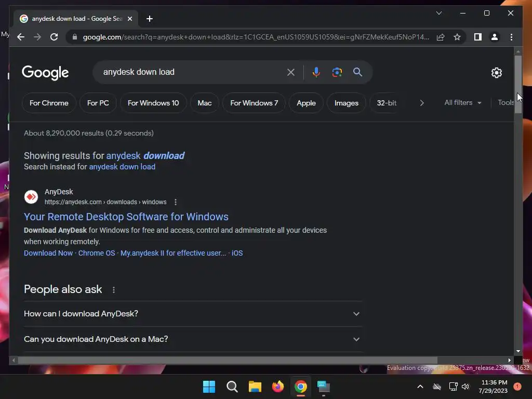Close the anydesk down load tab

point(129,19)
